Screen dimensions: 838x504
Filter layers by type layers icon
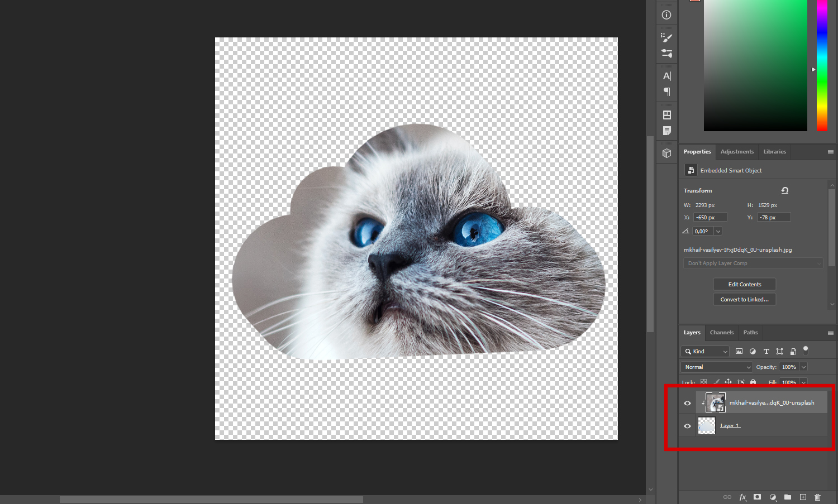(766, 351)
